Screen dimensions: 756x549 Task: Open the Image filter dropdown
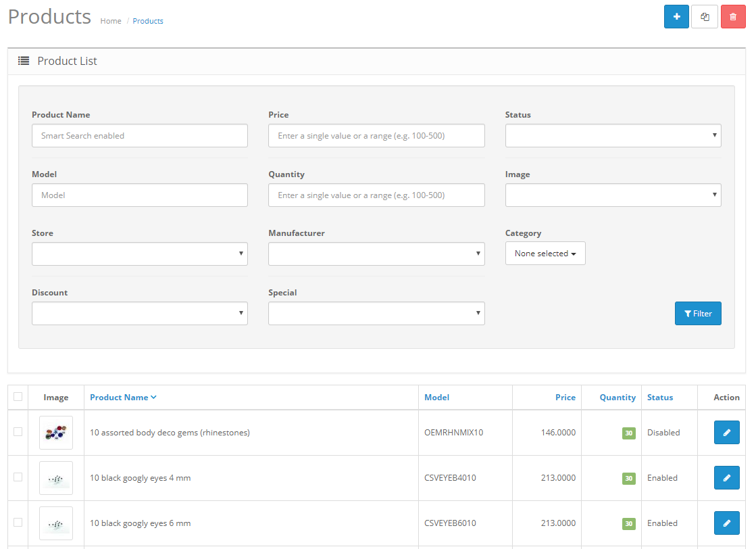(x=613, y=195)
